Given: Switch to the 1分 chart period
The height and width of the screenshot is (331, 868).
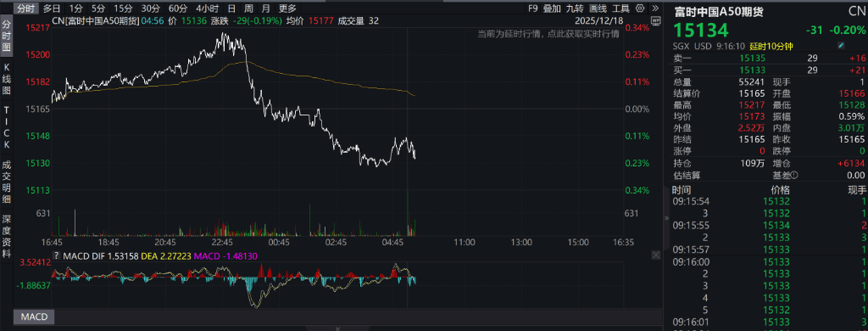Looking at the screenshot, I should pos(76,8).
